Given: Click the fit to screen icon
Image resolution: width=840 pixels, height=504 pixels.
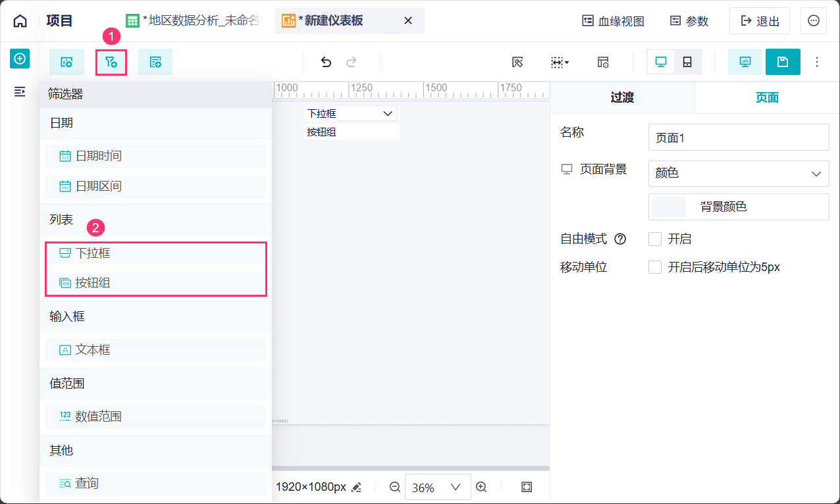Looking at the screenshot, I should point(526,487).
